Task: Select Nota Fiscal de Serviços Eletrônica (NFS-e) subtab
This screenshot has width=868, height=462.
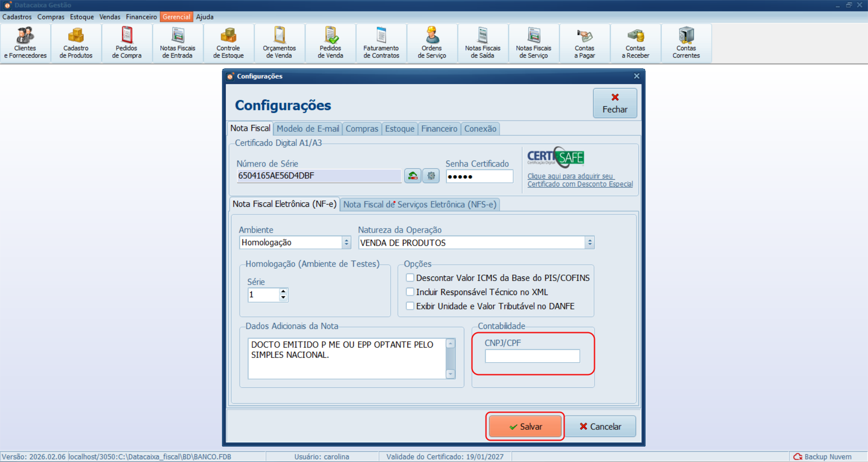Action: 420,205
